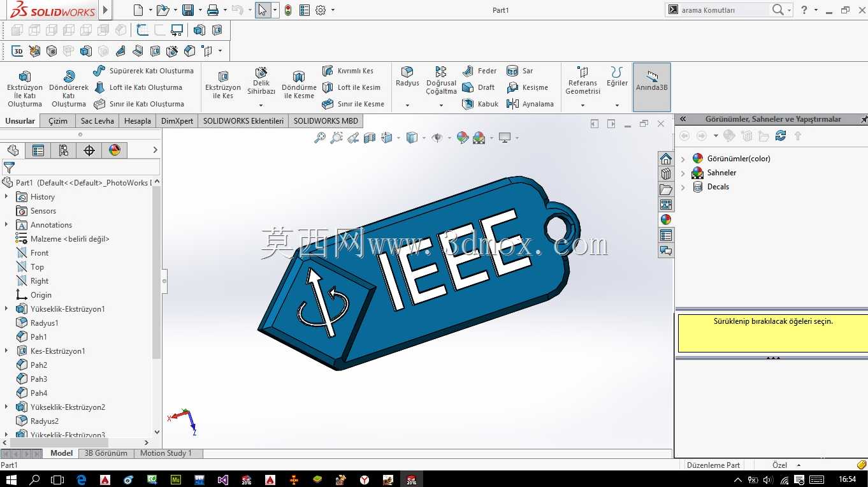This screenshot has height=487, width=868.
Task: Open Delik Sihirbazı tool
Action: pyautogui.click(x=261, y=81)
